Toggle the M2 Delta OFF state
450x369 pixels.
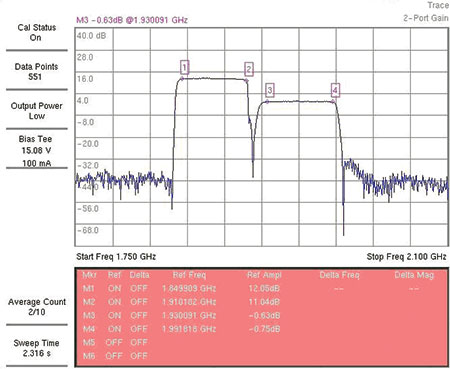pyautogui.click(x=139, y=302)
